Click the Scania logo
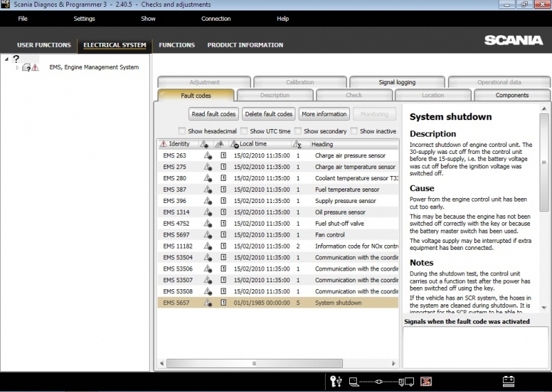The width and height of the screenshot is (552, 392). [x=513, y=40]
